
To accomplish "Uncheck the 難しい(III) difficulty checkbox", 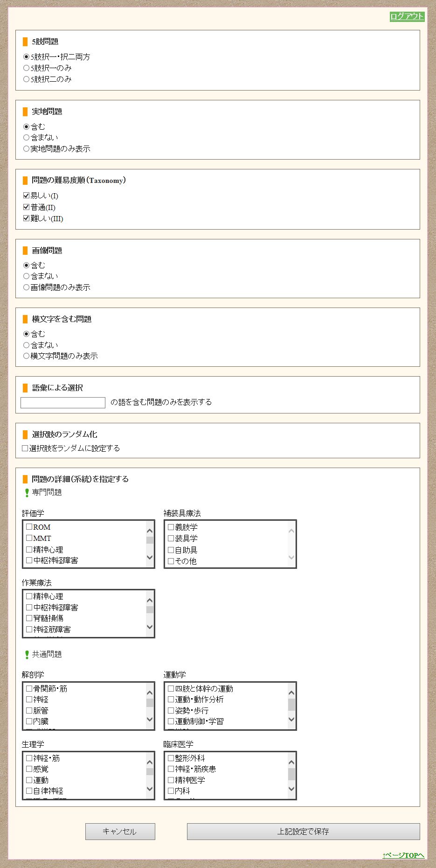I will [27, 218].
